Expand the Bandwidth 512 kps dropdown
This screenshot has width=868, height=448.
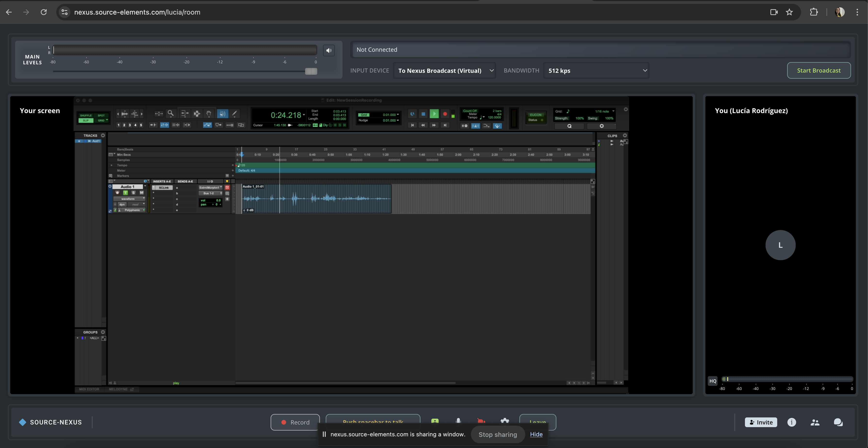pyautogui.click(x=596, y=70)
